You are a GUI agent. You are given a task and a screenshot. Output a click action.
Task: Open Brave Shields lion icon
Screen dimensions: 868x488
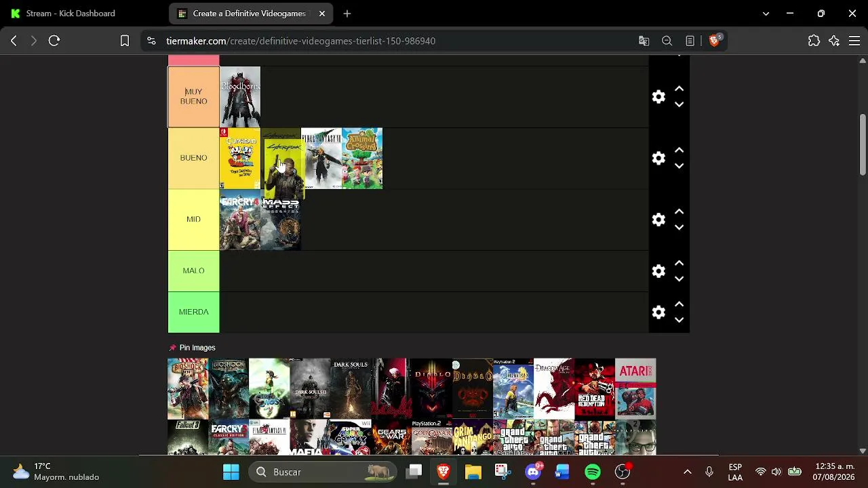[714, 41]
